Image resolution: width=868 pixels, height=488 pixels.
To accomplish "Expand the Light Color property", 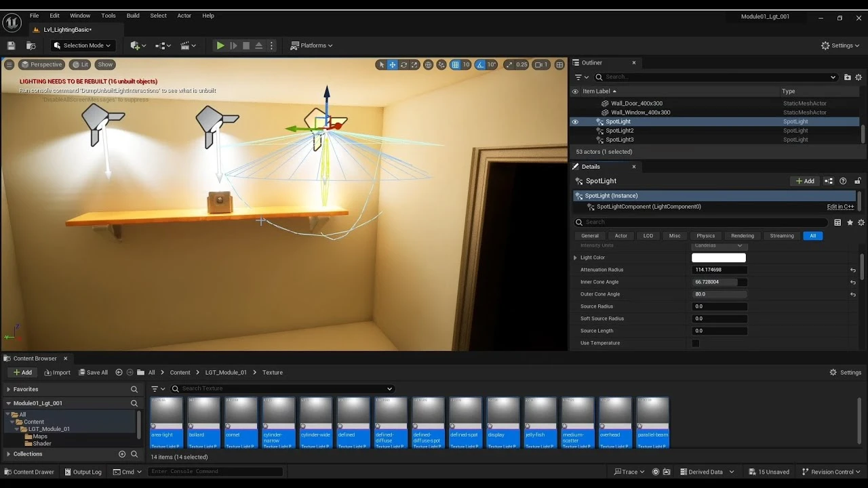I will (576, 258).
